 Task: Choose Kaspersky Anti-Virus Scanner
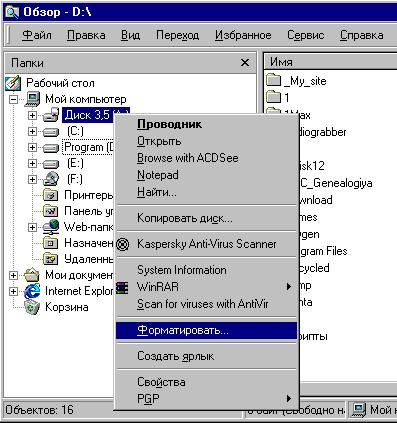pos(206,244)
